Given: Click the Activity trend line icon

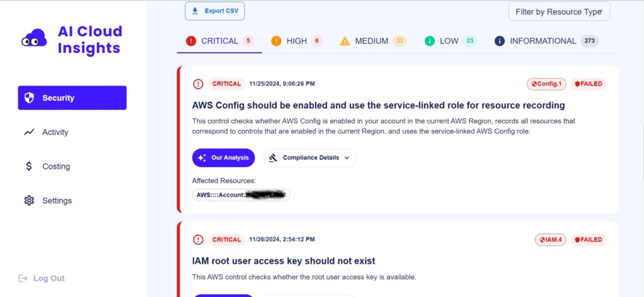Looking at the screenshot, I should click(29, 132).
